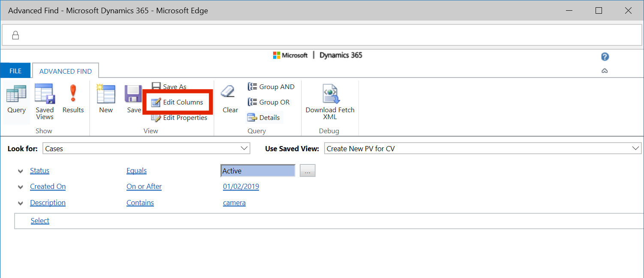Viewport: 644px width, 278px height.
Task: Apply Group OR to rows
Action: (268, 102)
